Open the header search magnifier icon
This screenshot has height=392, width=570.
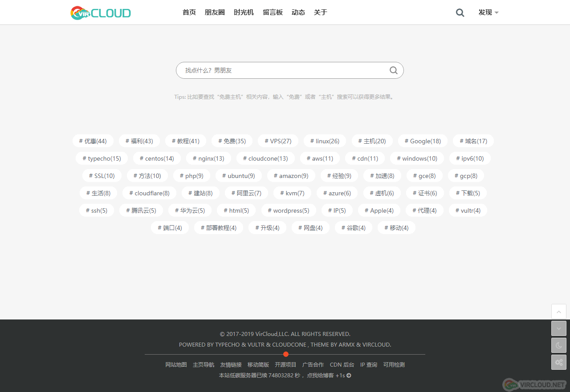460,13
